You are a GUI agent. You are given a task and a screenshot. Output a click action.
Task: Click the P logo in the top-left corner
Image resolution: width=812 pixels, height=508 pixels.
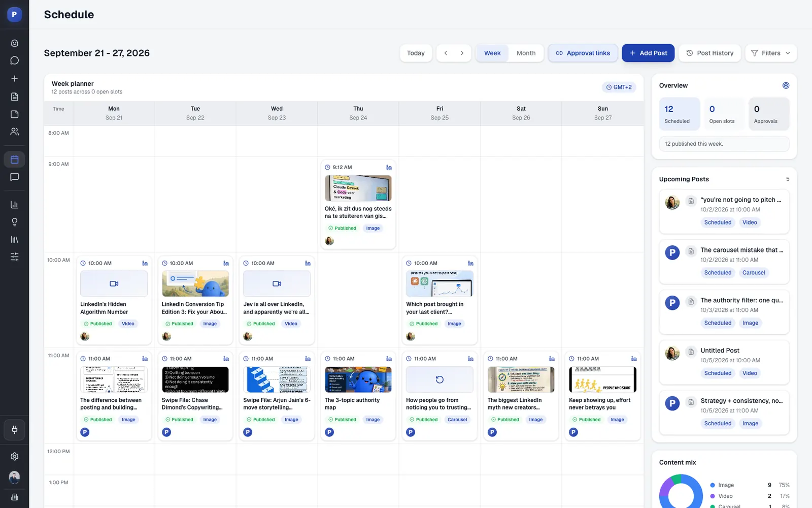point(14,14)
